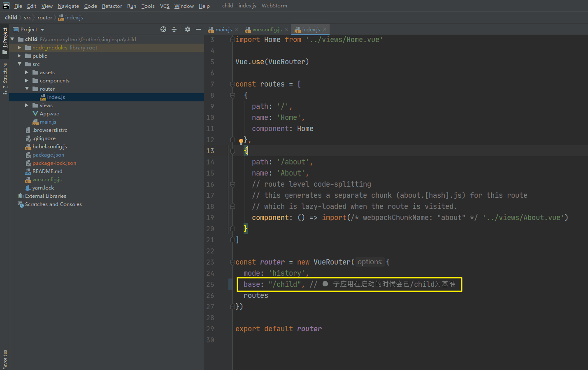This screenshot has width=588, height=370.
Task: Expand the views folder
Action: click(27, 105)
